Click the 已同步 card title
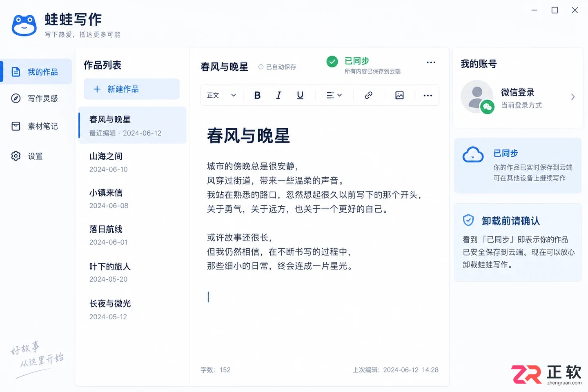 click(x=506, y=153)
